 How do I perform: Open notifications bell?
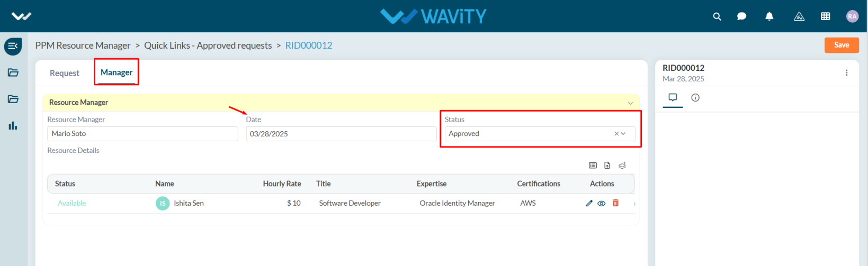769,16
